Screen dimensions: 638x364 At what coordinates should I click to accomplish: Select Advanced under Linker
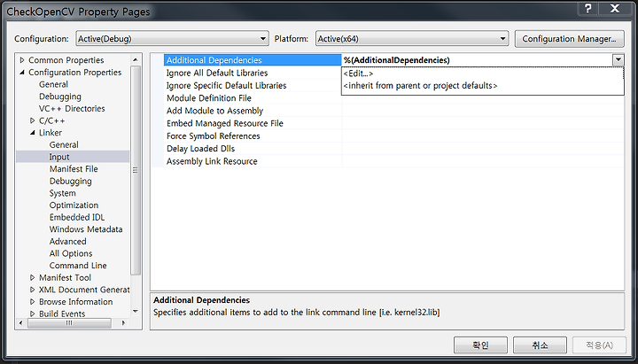[67, 242]
